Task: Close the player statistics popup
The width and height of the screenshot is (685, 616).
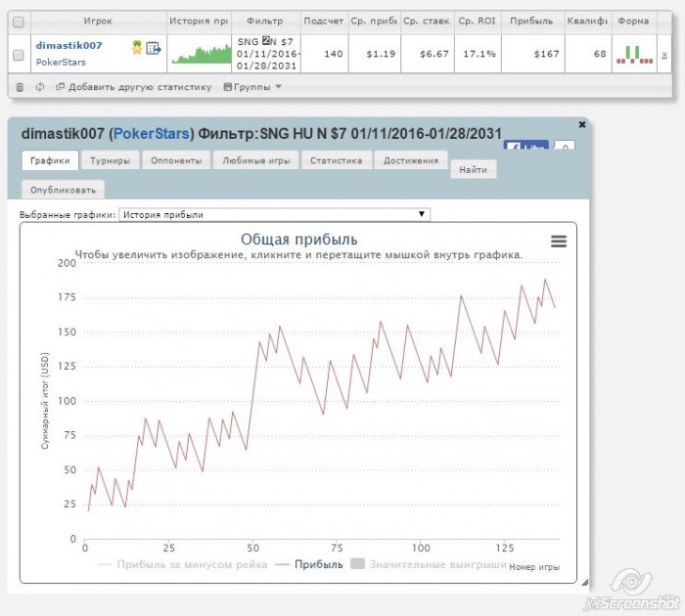Action: (x=582, y=125)
